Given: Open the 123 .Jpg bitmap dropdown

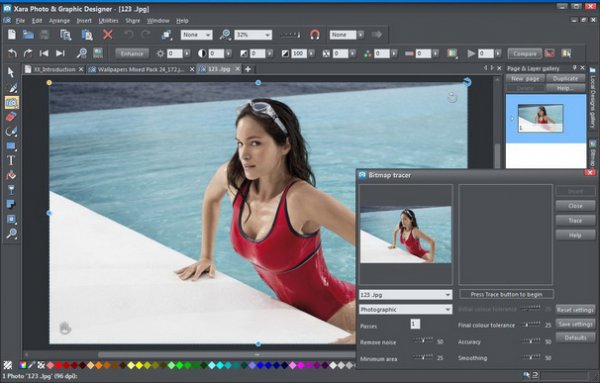Looking at the screenshot, I should tap(406, 295).
